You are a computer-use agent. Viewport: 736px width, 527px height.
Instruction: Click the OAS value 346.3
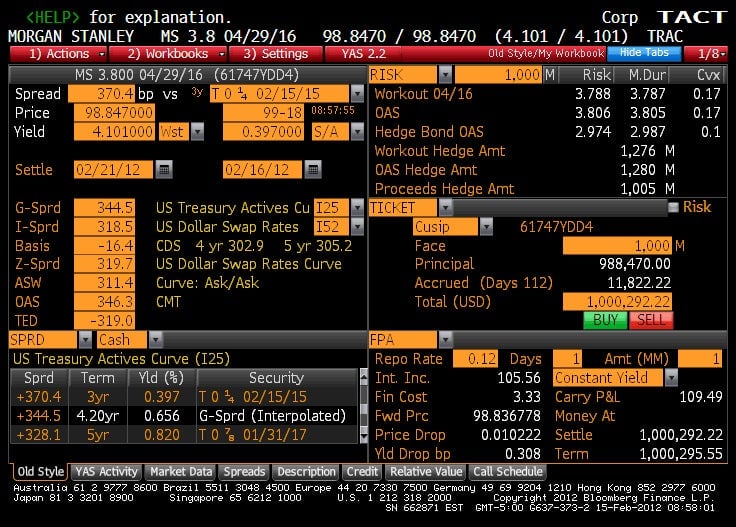pos(104,301)
